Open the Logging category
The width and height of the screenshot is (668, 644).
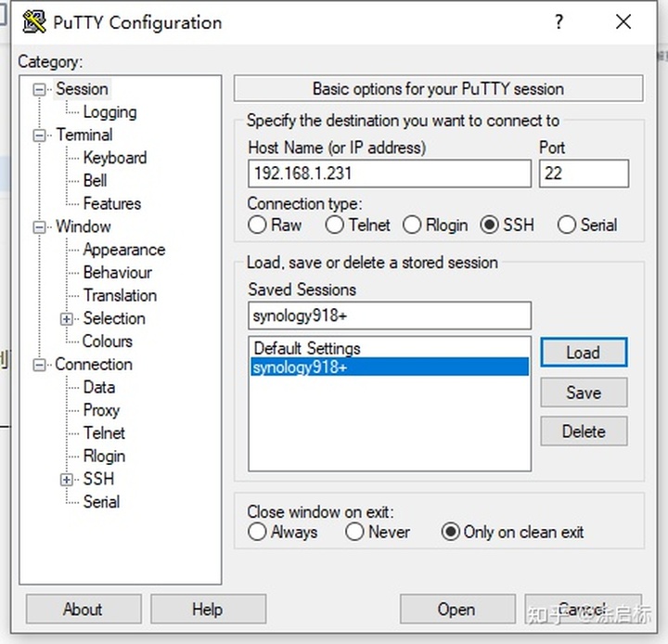click(109, 112)
